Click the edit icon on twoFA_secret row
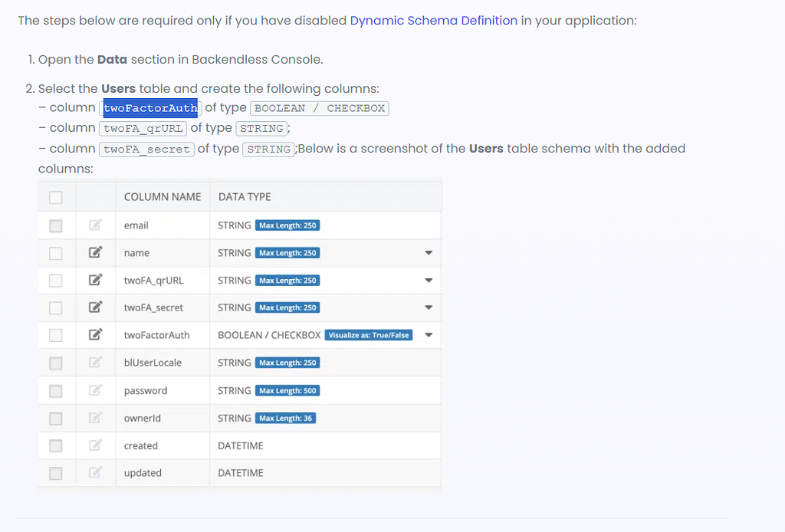Screen dimensions: 785x532 pos(95,307)
